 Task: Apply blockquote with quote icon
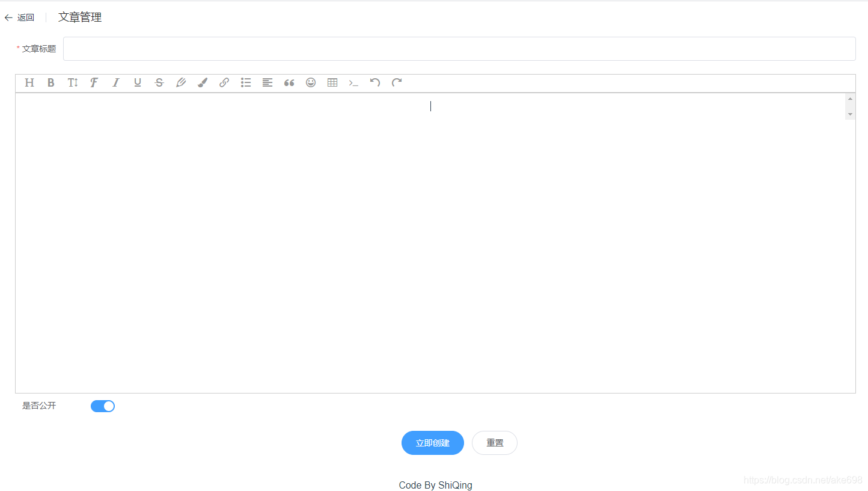click(289, 83)
